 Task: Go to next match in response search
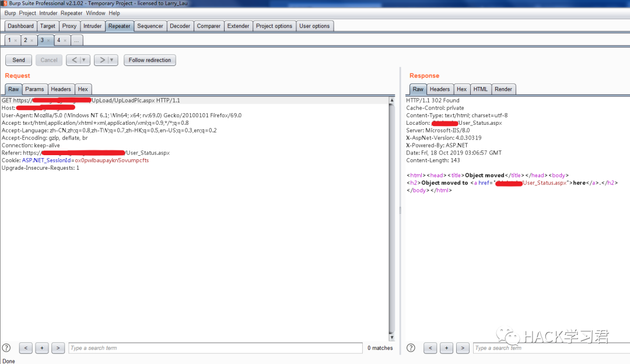tap(463, 348)
